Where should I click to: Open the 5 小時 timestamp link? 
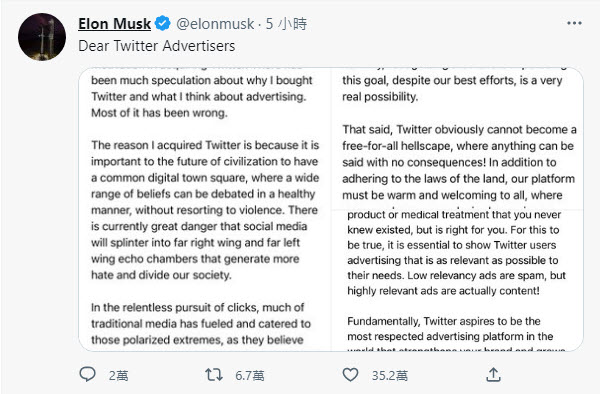click(287, 24)
